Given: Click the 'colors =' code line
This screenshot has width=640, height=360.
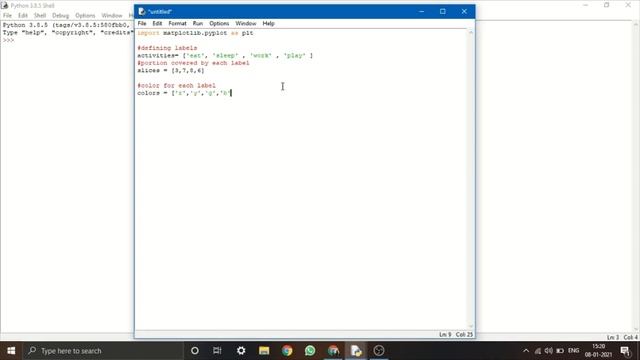Looking at the screenshot, I should 184,93.
